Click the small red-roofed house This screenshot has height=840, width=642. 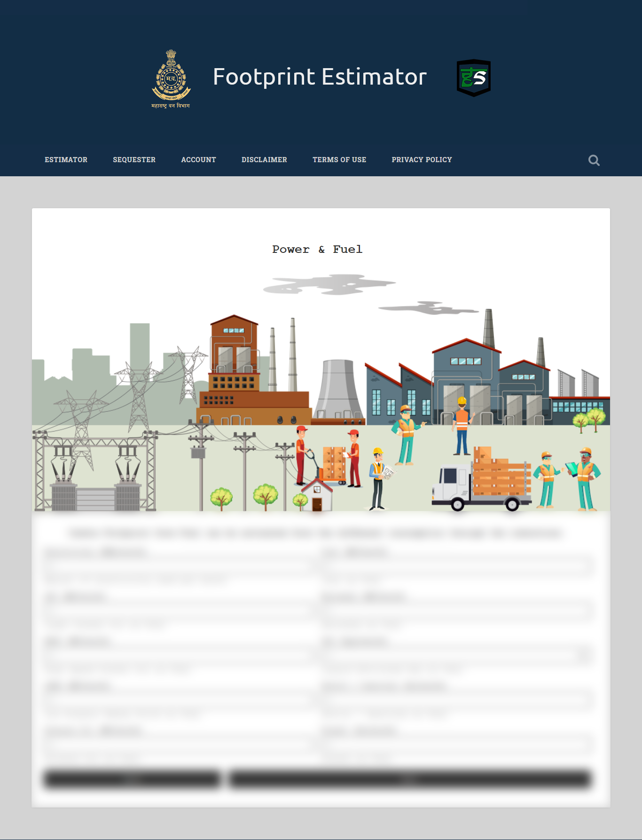click(317, 495)
